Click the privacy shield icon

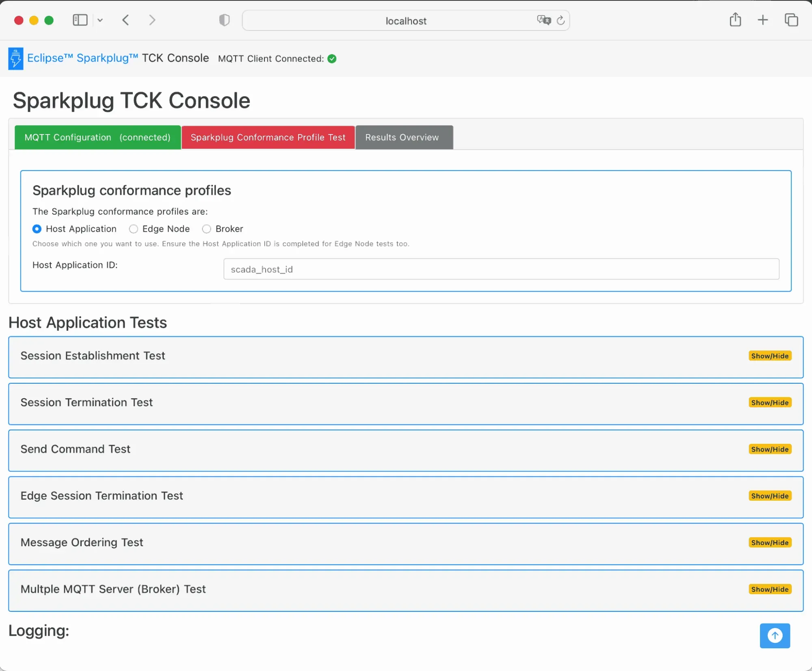coord(224,20)
